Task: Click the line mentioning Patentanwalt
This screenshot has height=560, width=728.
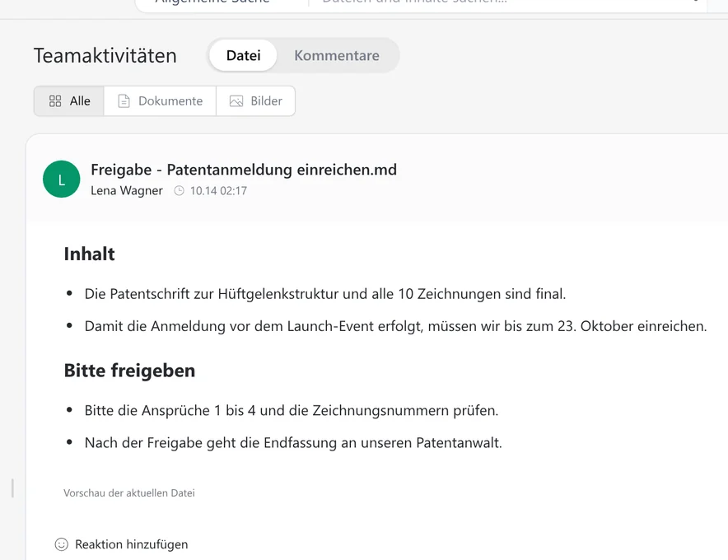Action: (x=293, y=443)
